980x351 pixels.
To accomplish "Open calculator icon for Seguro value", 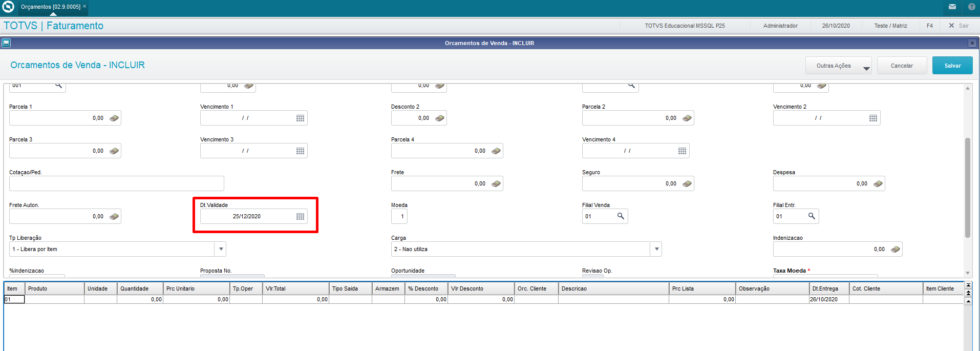I will (x=687, y=184).
